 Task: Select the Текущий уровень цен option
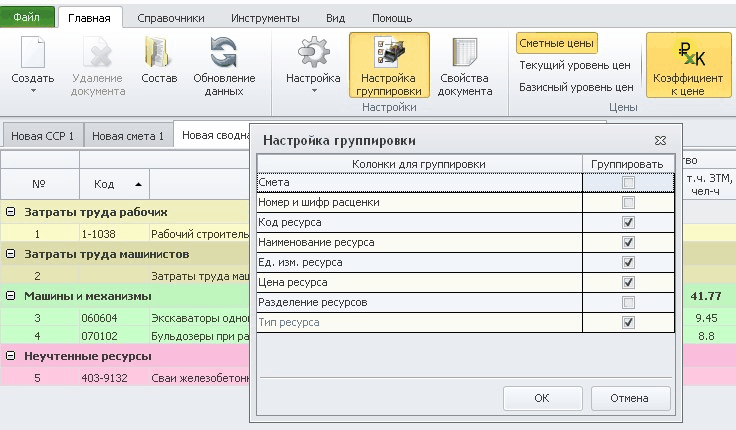574,65
